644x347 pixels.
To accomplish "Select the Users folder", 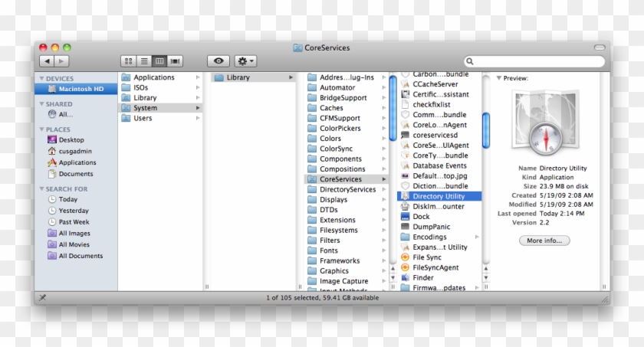I will pyautogui.click(x=160, y=118).
